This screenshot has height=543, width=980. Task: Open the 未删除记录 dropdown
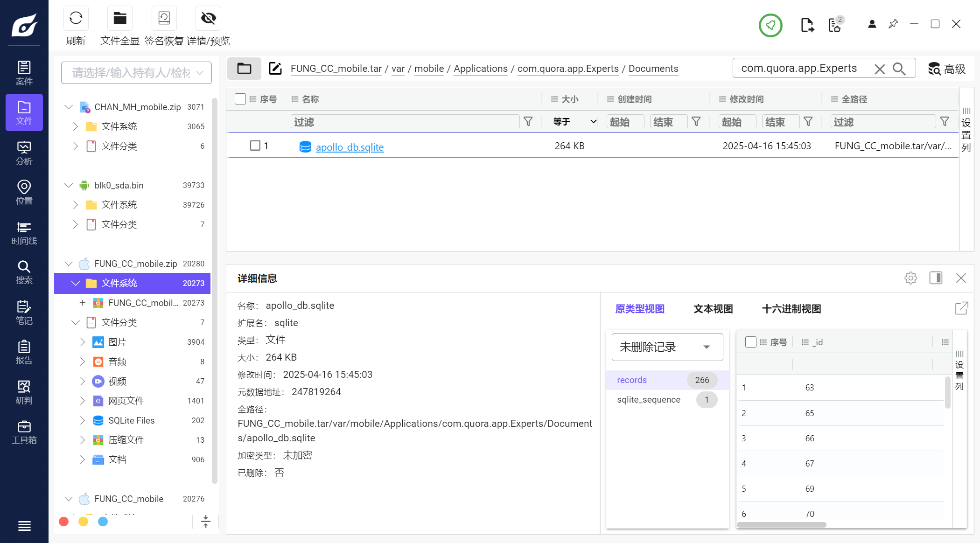point(667,347)
